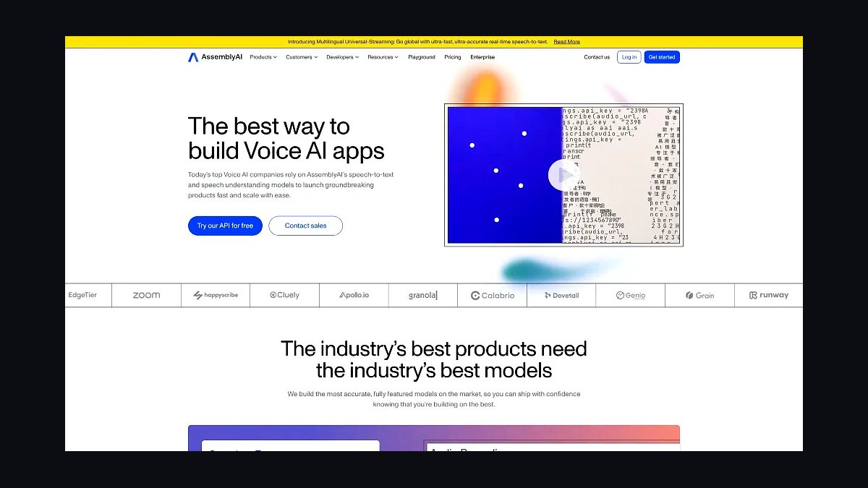
Task: Click the Contact us link
Action: [x=597, y=57]
